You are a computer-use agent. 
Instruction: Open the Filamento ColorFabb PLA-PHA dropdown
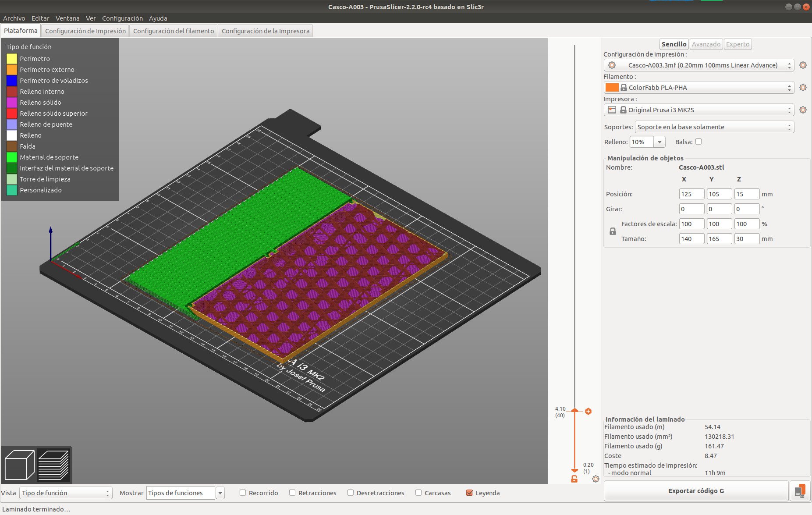tap(699, 87)
